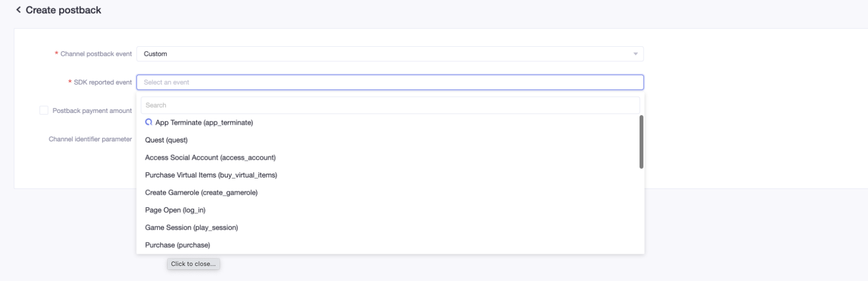This screenshot has height=281, width=868.
Task: Click the event list scrollbar thumb
Action: pos(641,142)
